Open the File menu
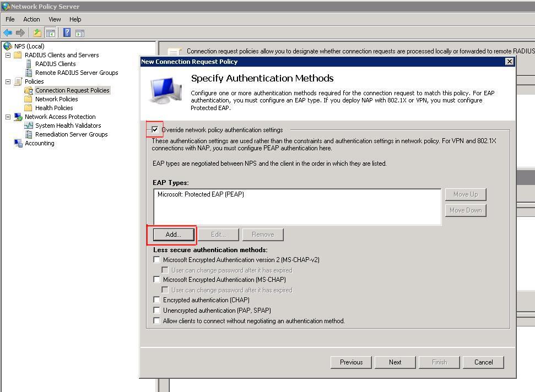 (10, 19)
